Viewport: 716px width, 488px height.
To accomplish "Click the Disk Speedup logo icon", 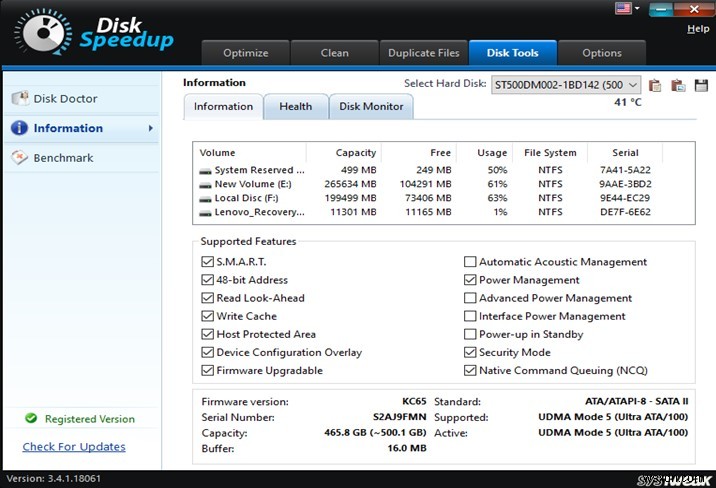I will [43, 32].
